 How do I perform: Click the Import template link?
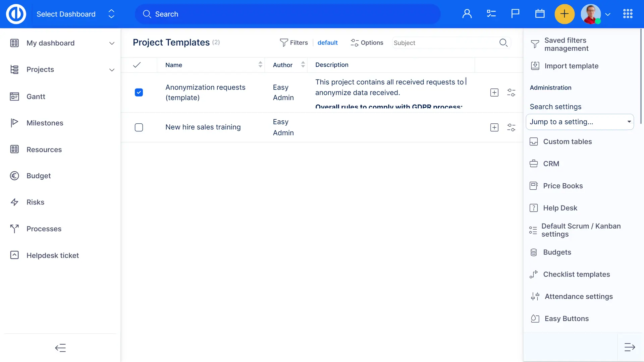tap(571, 66)
